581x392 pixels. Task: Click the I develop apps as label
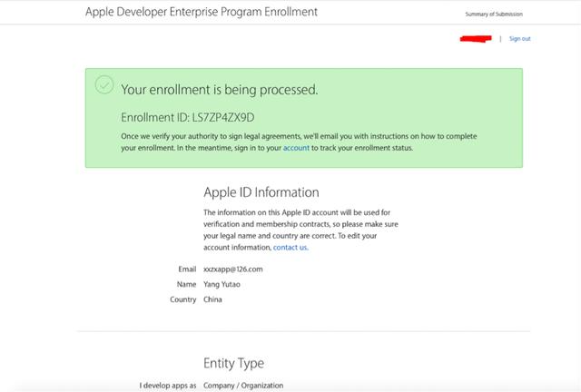[x=168, y=386]
